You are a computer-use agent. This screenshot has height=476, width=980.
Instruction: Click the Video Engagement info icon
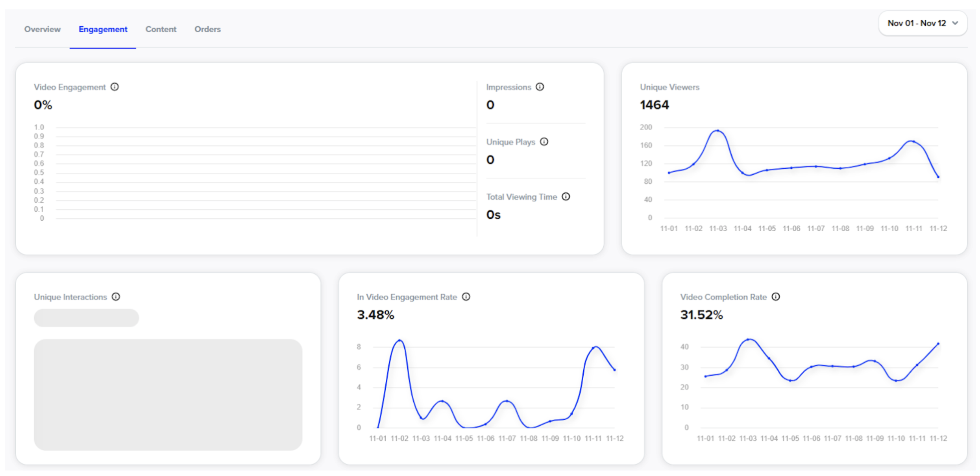click(x=115, y=87)
